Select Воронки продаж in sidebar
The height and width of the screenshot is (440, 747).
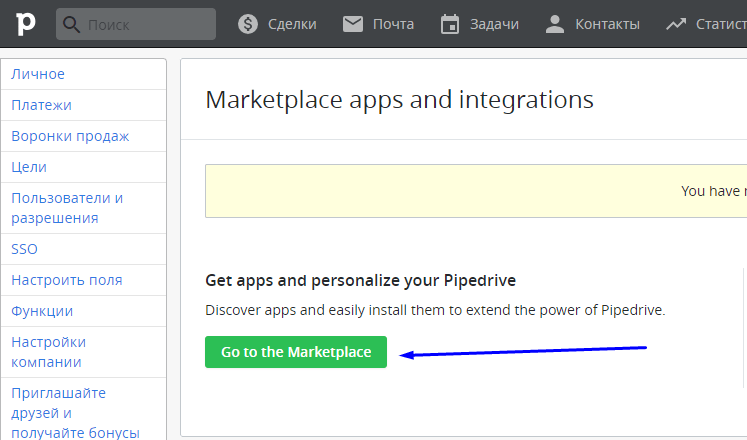(70, 136)
